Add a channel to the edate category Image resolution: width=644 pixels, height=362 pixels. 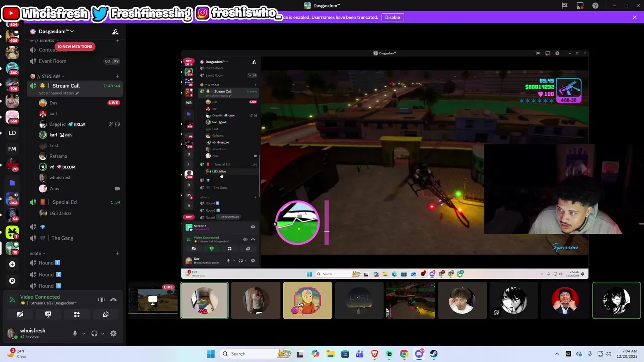pyautogui.click(x=117, y=253)
